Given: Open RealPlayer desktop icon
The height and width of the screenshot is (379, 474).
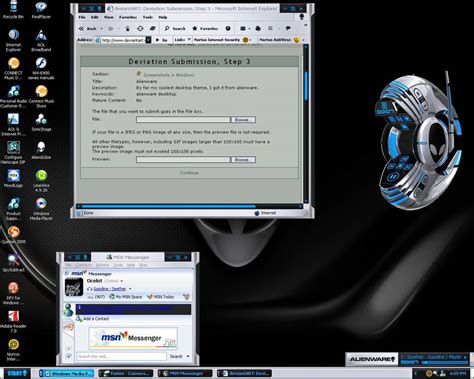Looking at the screenshot, I should coord(41,10).
